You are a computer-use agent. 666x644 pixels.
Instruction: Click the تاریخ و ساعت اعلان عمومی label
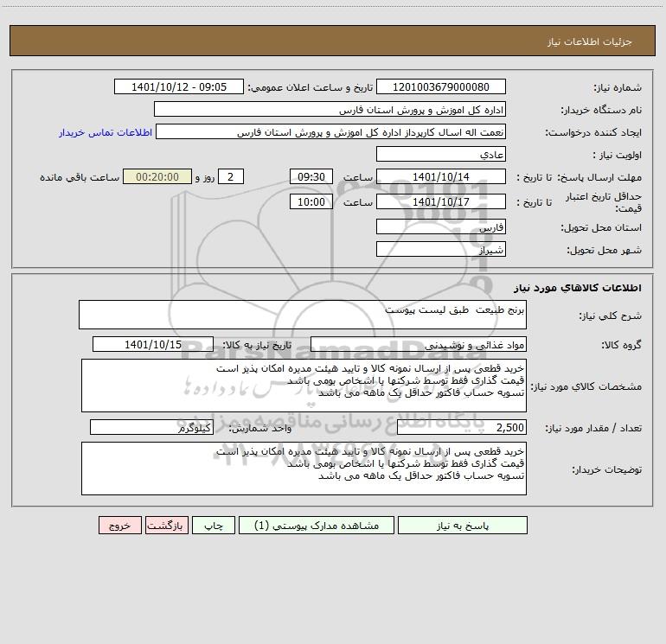310,87
